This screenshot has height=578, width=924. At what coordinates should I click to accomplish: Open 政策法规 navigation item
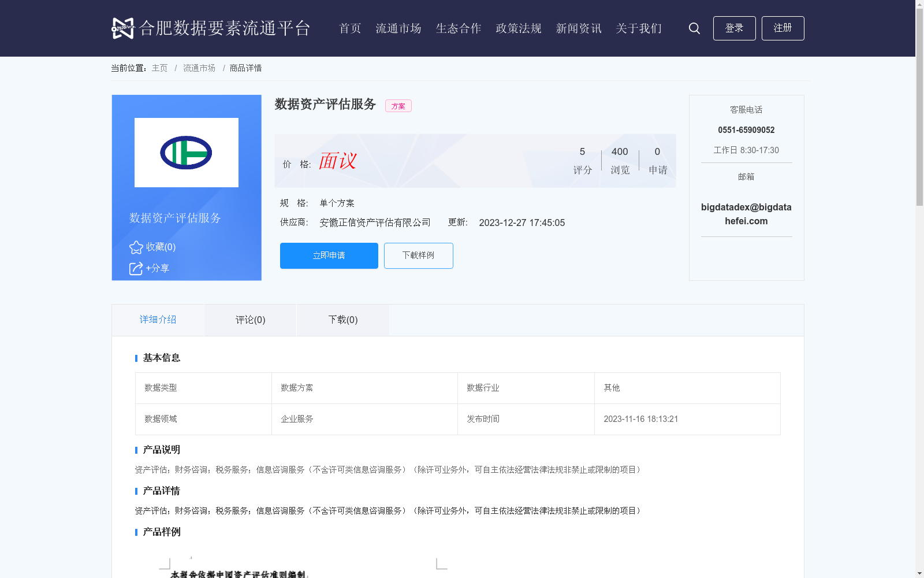click(x=519, y=28)
